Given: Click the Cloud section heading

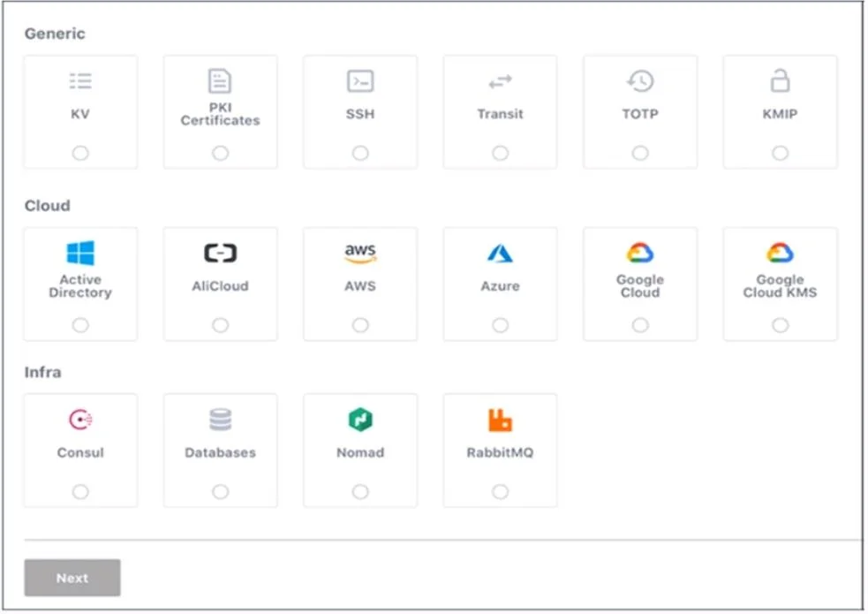Looking at the screenshot, I should point(48,206).
